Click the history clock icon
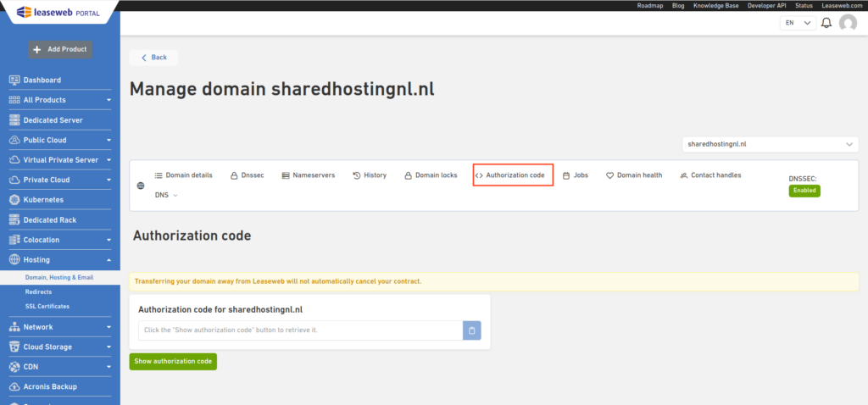 (357, 175)
